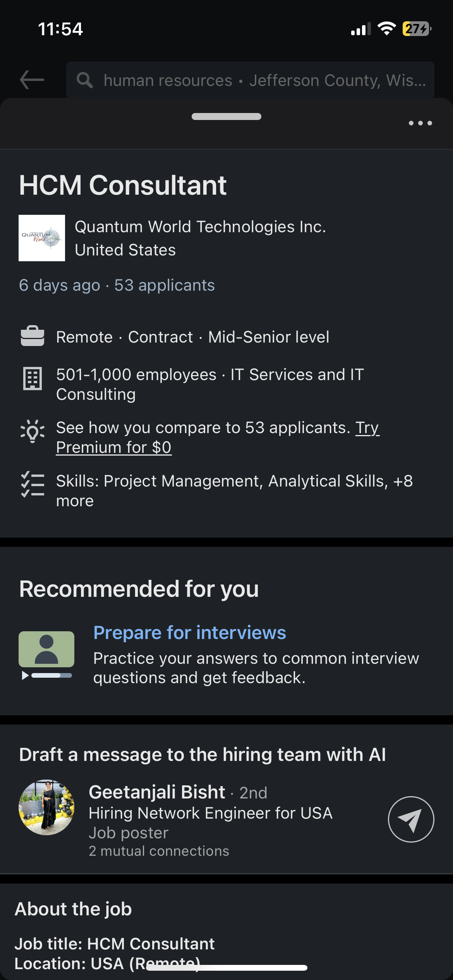The image size is (453, 980).
Task: Open Geetanjali Bisht's profile photo
Action: (x=46, y=807)
